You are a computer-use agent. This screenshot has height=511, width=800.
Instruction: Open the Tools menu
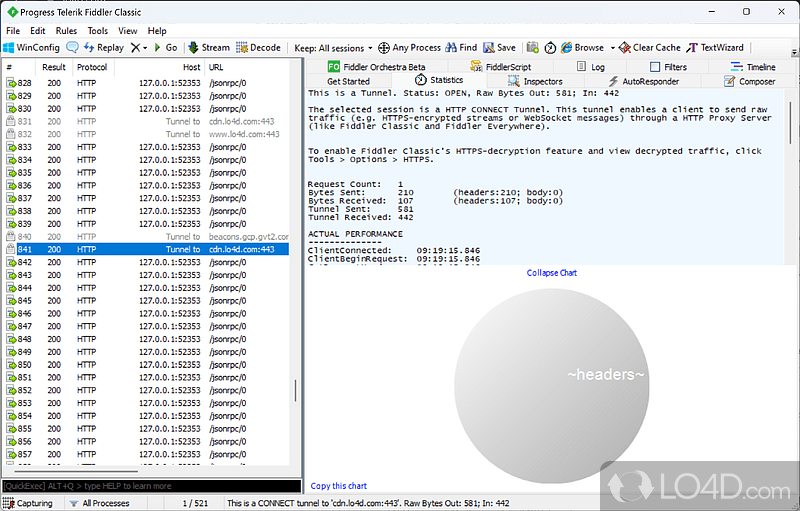click(x=97, y=31)
